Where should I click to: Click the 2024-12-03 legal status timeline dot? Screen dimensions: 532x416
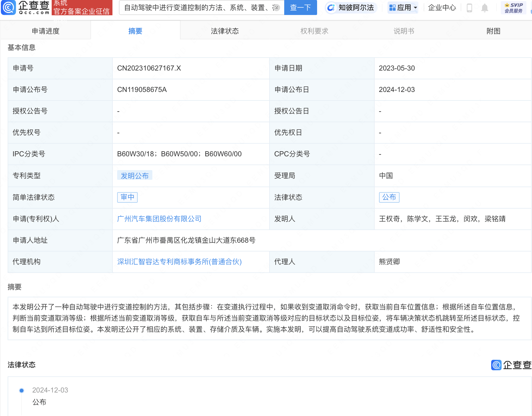pos(21,390)
